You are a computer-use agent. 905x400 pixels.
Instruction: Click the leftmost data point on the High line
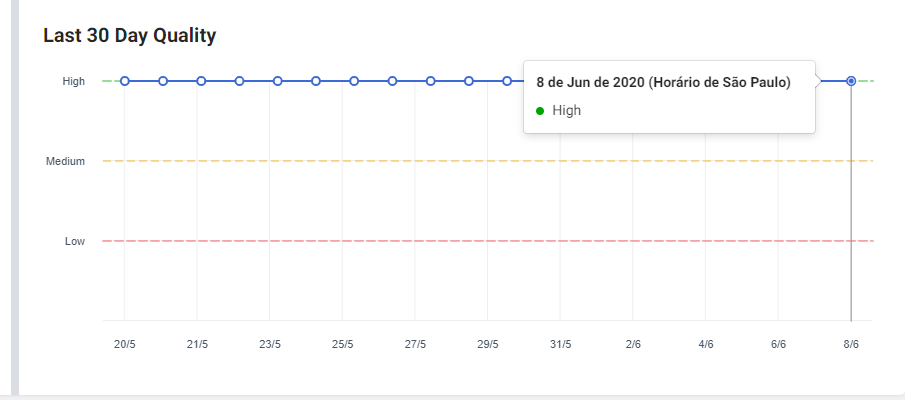coord(125,81)
